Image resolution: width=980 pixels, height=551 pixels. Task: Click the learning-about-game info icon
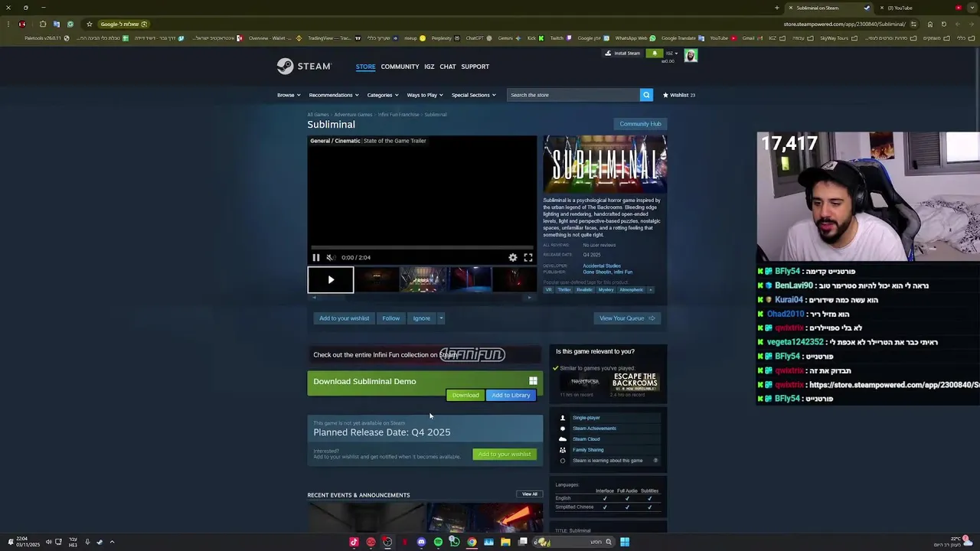[x=655, y=461]
